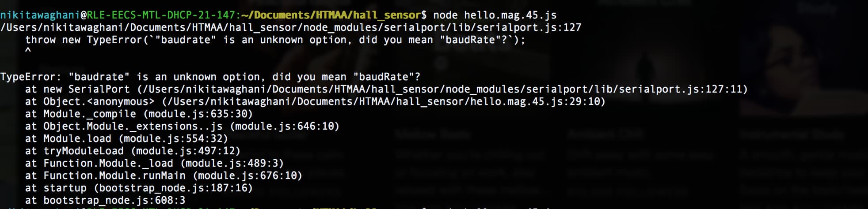Click the 'at bootstrap_node.js:608:3' line
The width and height of the screenshot is (868, 209).
pyautogui.click(x=105, y=201)
